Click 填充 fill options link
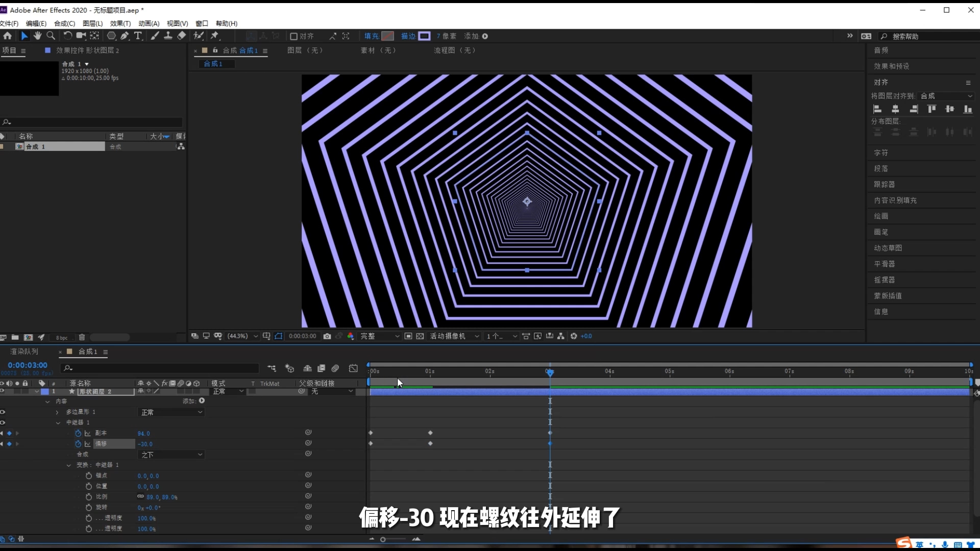The image size is (980, 551). pos(372,36)
